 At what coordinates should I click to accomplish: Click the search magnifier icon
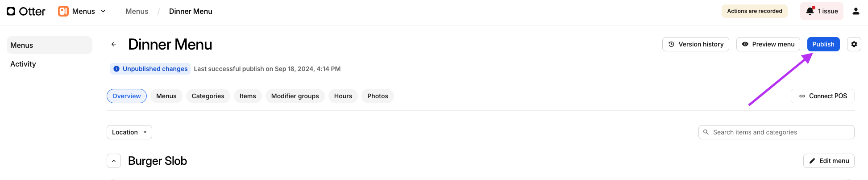pos(706,132)
